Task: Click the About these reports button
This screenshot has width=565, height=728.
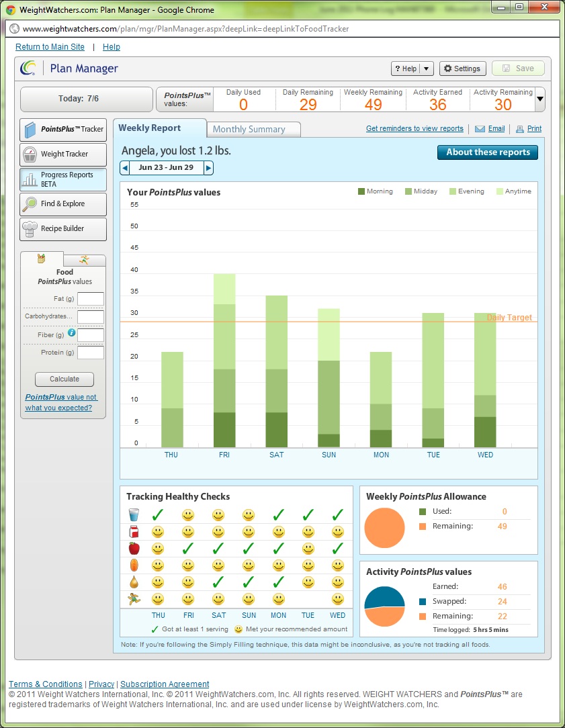Action: click(x=488, y=152)
